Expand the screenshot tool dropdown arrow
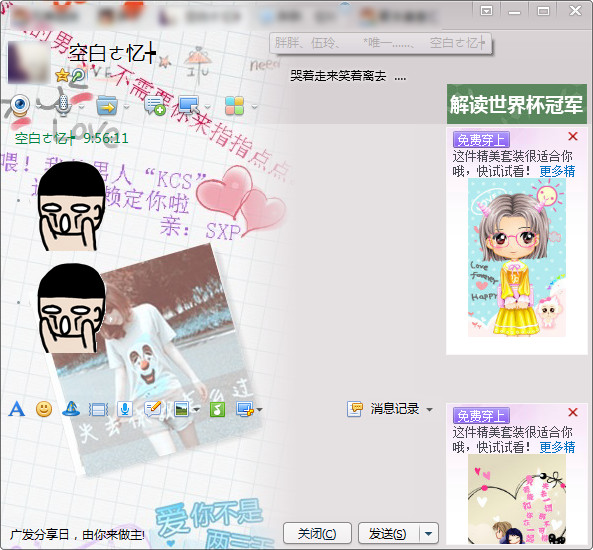This screenshot has height=550, width=593. tap(259, 410)
